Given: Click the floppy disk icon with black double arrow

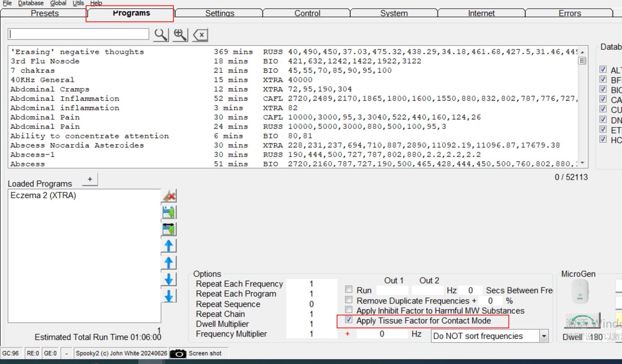Looking at the screenshot, I should tap(169, 229).
